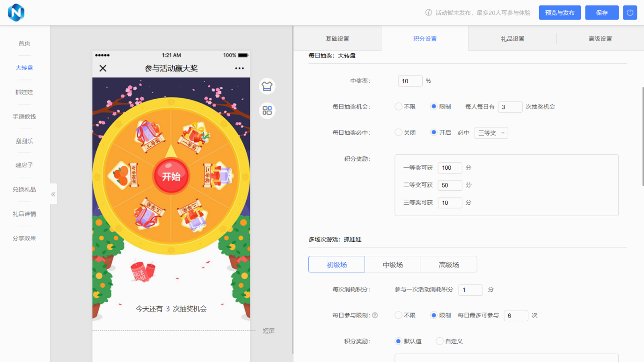This screenshot has width=644, height=362.
Task: Open the four-square components icon
Action: pyautogui.click(x=267, y=110)
